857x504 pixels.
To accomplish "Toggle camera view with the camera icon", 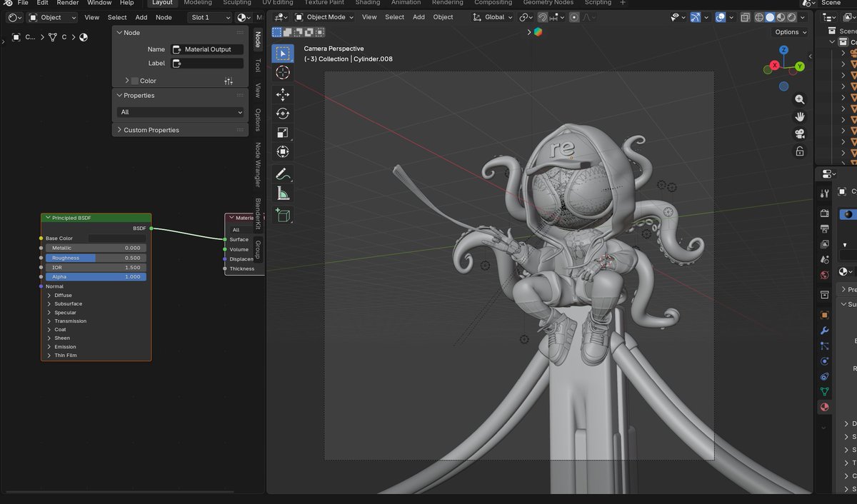I will click(800, 134).
